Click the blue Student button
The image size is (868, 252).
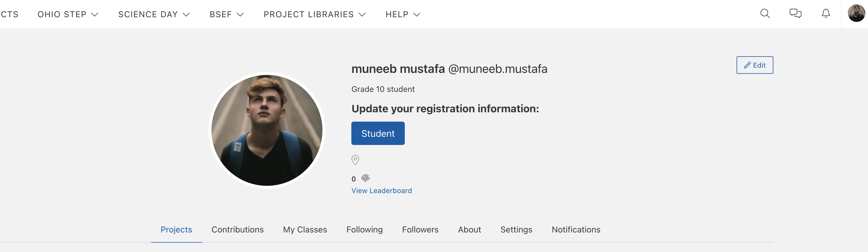pos(378,133)
